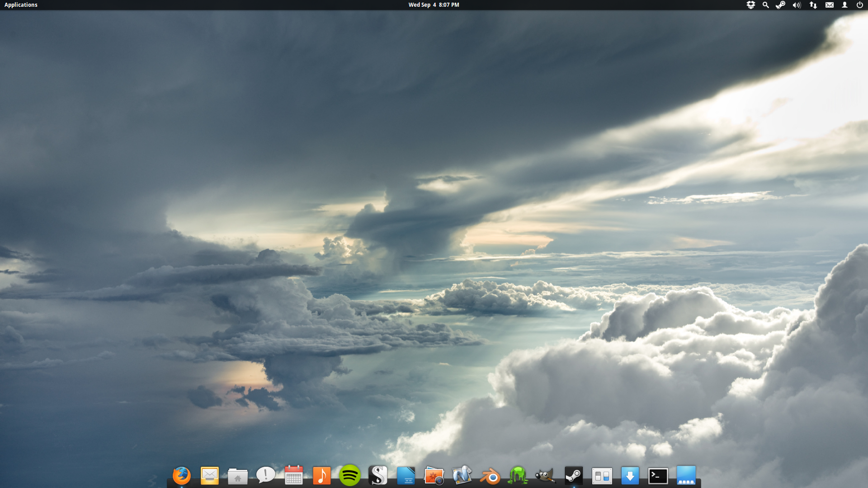Viewport: 868px width, 488px height.
Task: Open Scrivener from the dock
Action: (x=378, y=475)
